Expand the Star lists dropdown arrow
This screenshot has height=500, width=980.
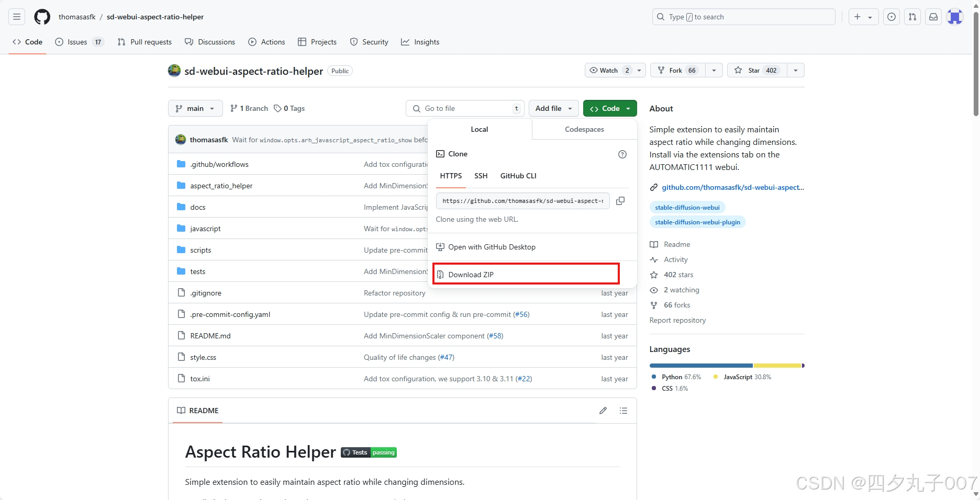click(796, 70)
